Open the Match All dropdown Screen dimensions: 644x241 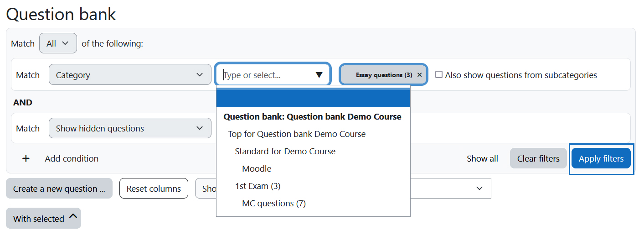click(x=58, y=43)
